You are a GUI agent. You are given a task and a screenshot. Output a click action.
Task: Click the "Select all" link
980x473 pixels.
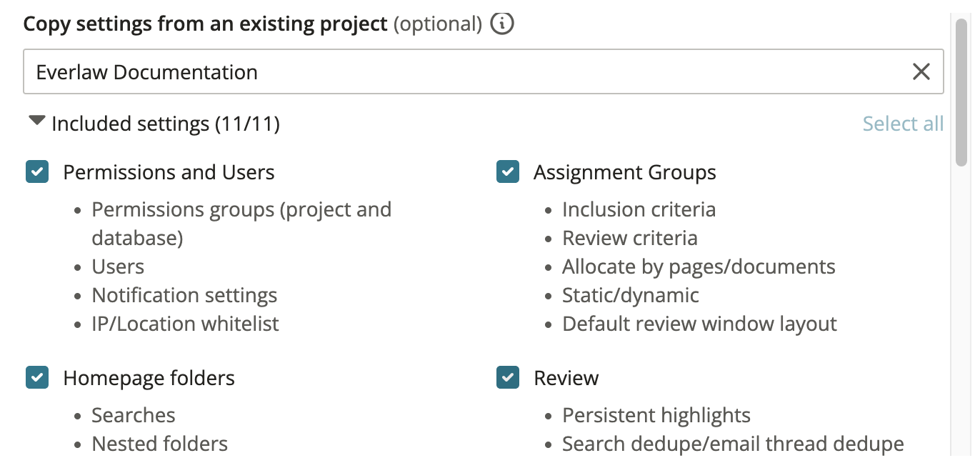[x=903, y=124]
